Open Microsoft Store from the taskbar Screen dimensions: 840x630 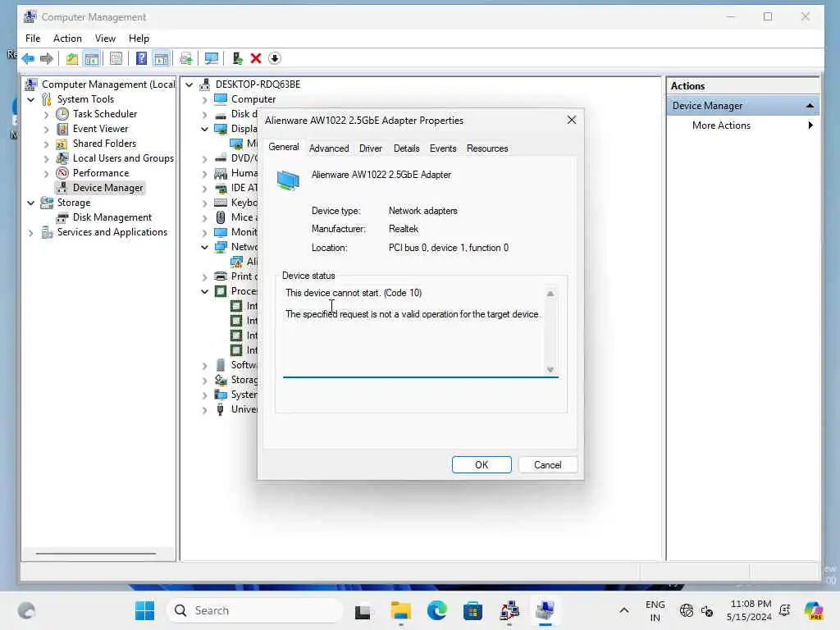[x=472, y=610]
